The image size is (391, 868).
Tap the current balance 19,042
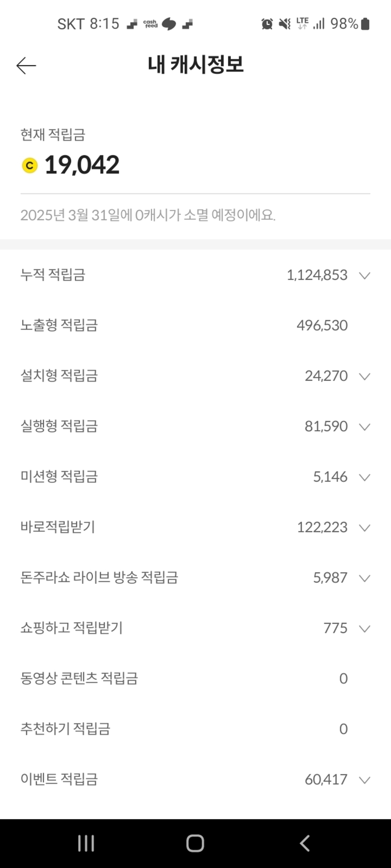tap(82, 165)
